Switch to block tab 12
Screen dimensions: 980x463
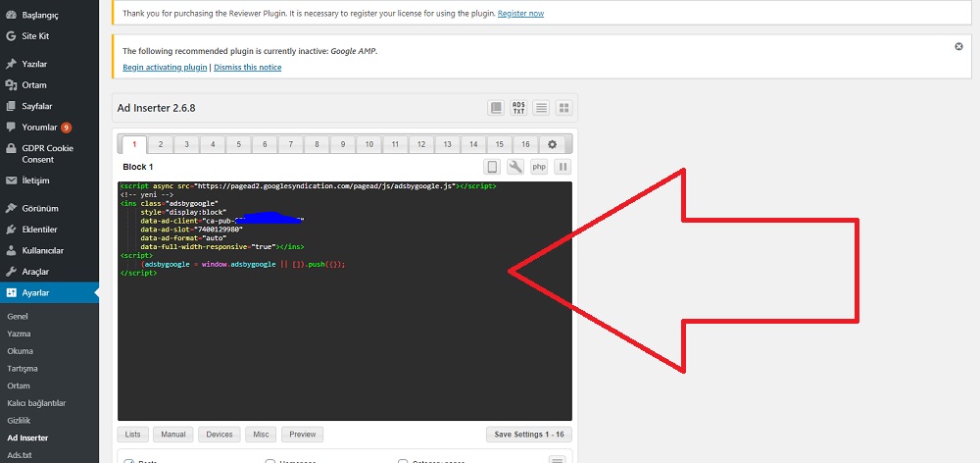click(x=421, y=144)
